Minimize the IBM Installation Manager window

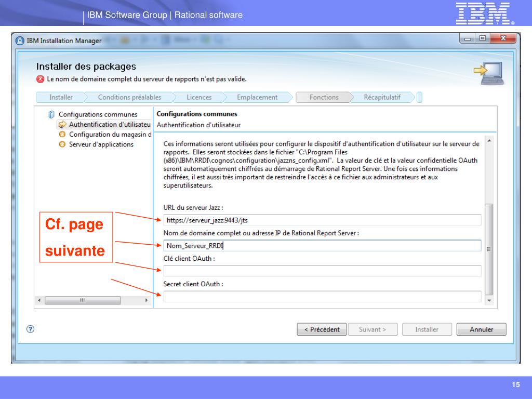tap(468, 38)
